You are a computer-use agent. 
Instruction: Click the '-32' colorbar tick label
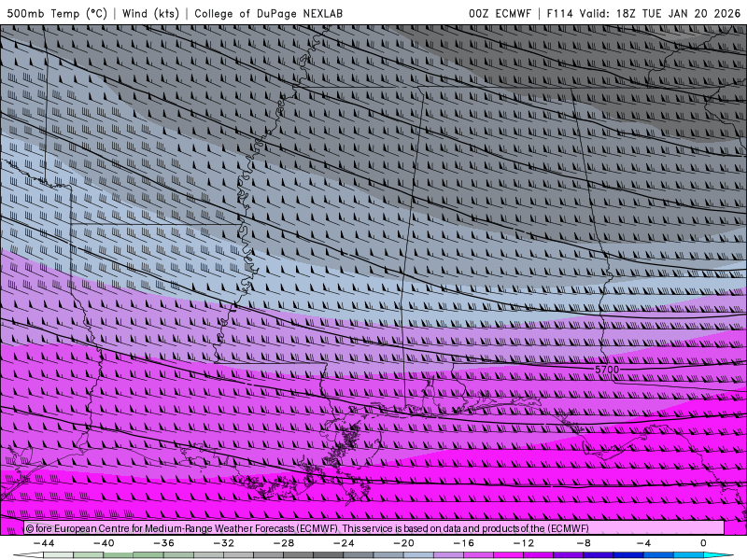pyautogui.click(x=224, y=543)
